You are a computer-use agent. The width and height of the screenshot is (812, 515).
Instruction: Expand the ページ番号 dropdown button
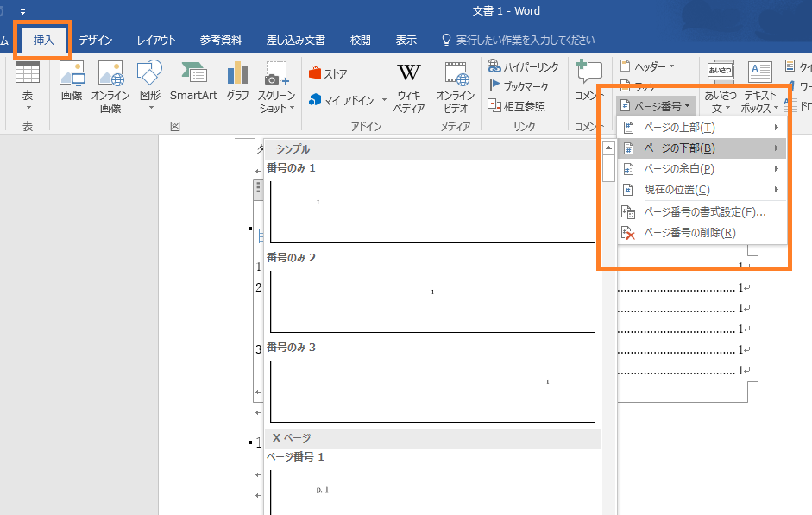pos(656,106)
